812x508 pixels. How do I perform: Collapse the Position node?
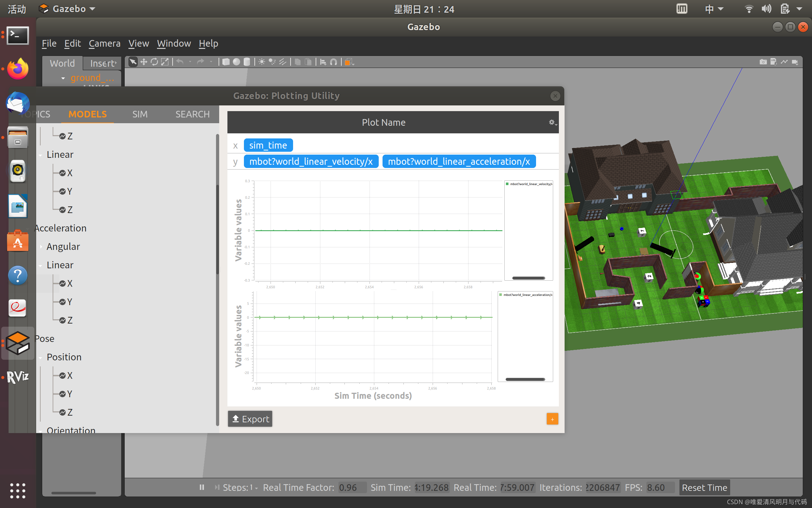click(41, 358)
